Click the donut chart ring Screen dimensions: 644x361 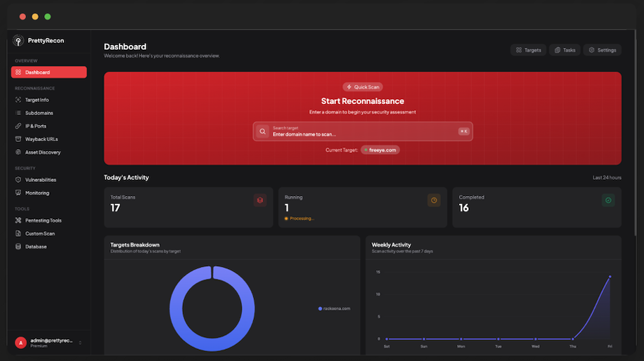tap(176, 308)
